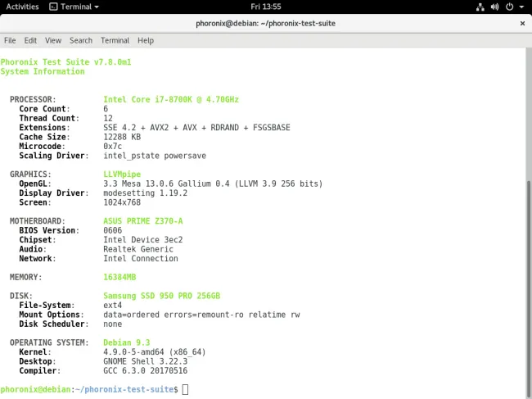
Task: Click GNOME Shell 3.22.3 text
Action: (145, 361)
